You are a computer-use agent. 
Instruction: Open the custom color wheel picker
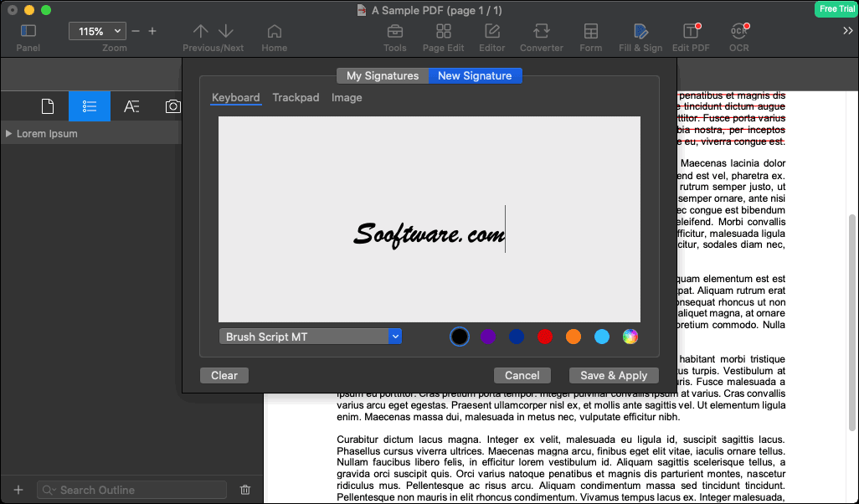(x=630, y=337)
